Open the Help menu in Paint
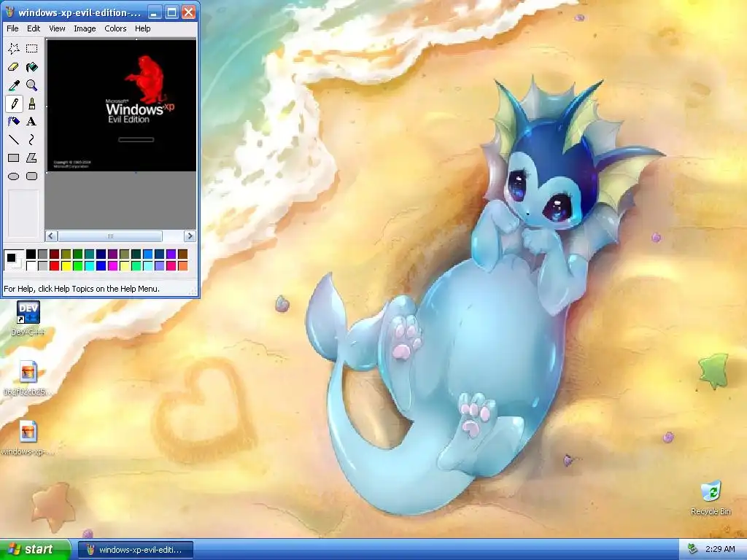This screenshot has height=560, width=747. (x=142, y=28)
